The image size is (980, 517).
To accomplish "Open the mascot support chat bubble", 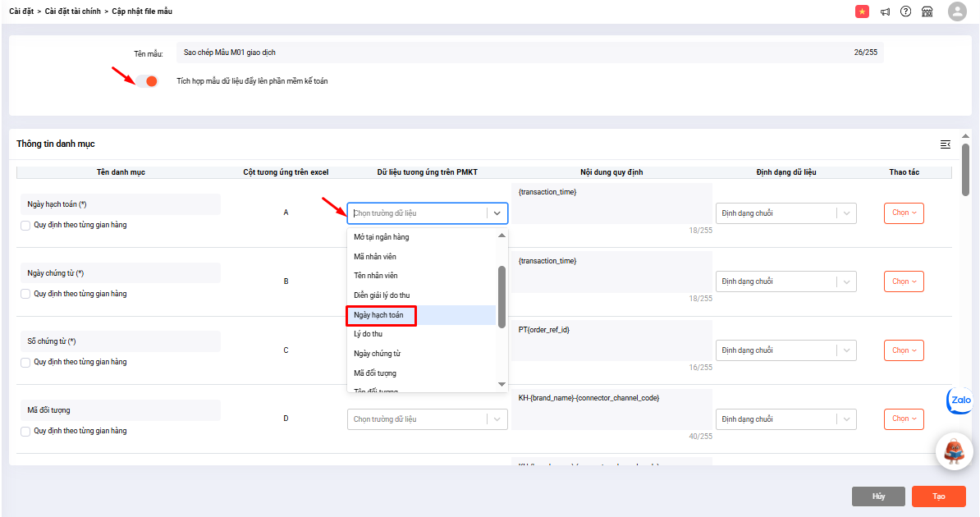I will [x=954, y=451].
